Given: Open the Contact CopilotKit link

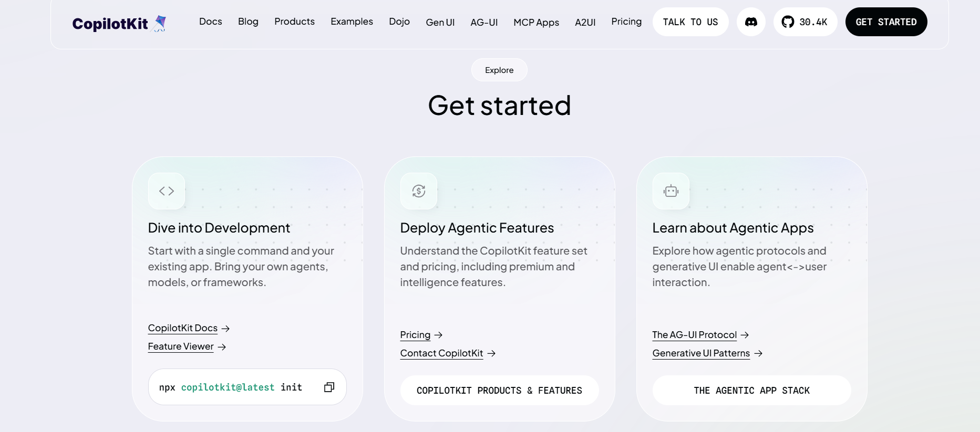Looking at the screenshot, I should (441, 353).
